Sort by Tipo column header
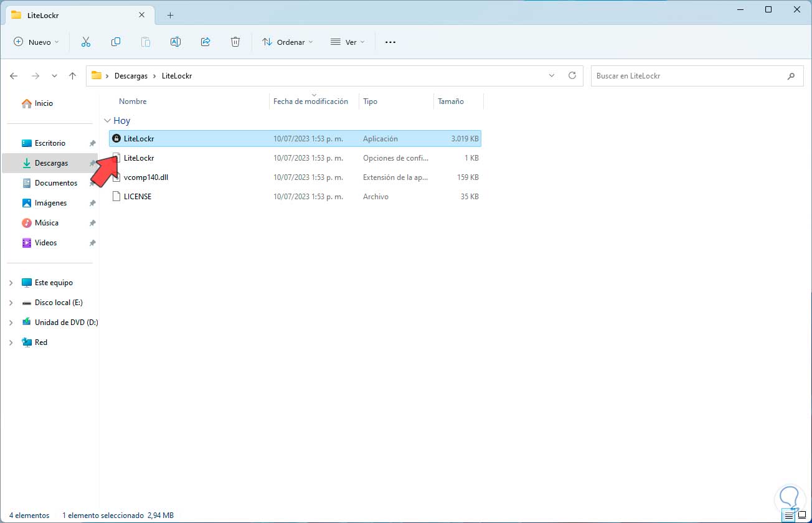 point(371,101)
